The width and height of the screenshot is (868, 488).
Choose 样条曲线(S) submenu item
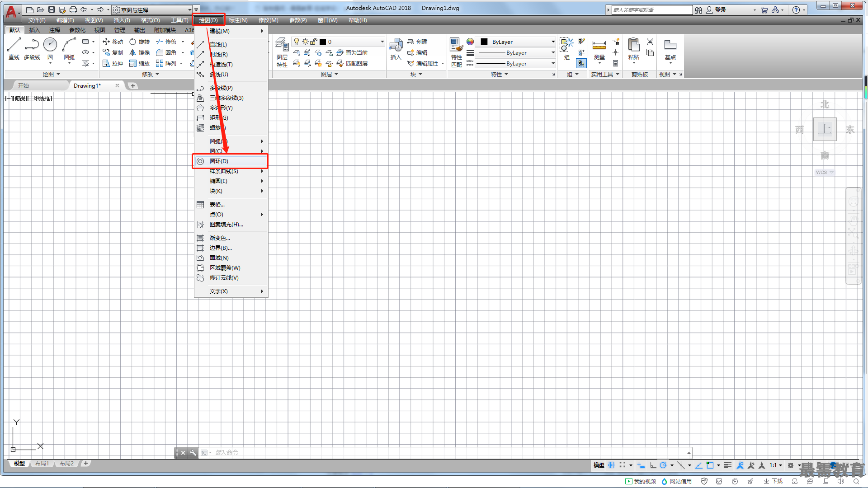pyautogui.click(x=231, y=171)
